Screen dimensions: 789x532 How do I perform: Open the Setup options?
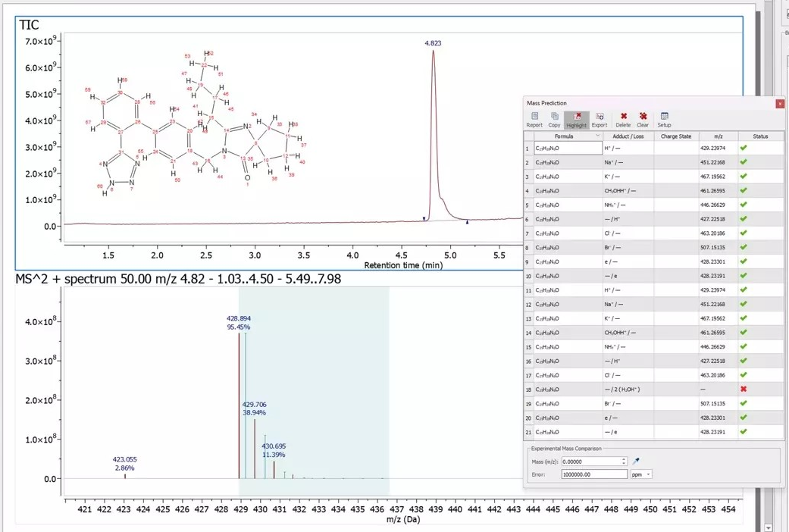point(664,119)
